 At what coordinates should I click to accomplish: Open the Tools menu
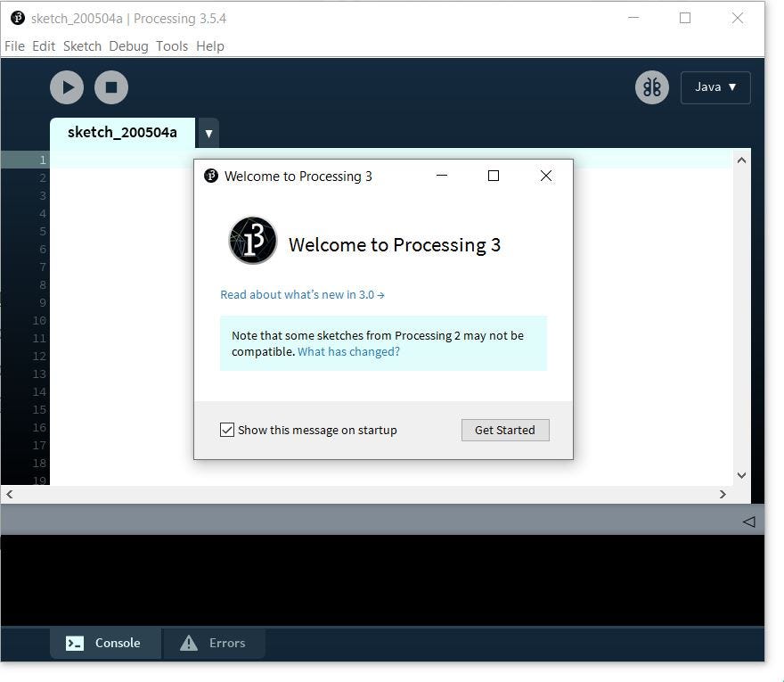coord(171,46)
